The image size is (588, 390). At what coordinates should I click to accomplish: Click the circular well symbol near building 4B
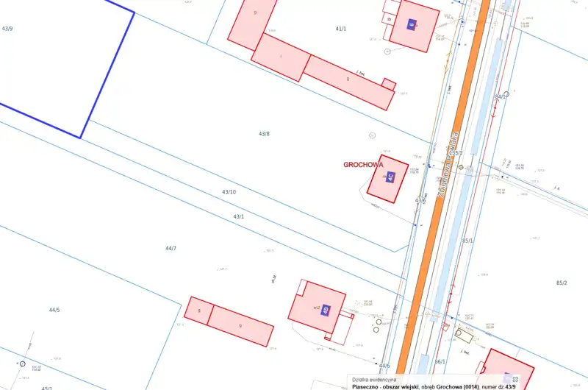point(379,322)
